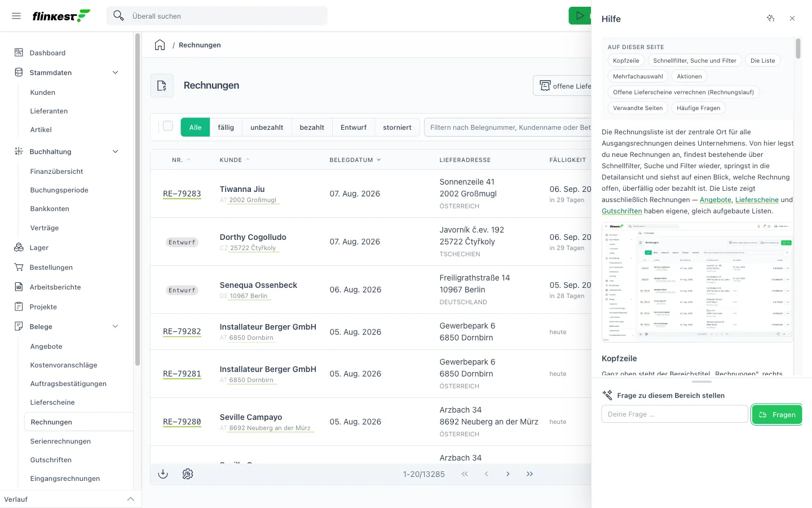Focus the Deine Frage input field

click(674, 414)
